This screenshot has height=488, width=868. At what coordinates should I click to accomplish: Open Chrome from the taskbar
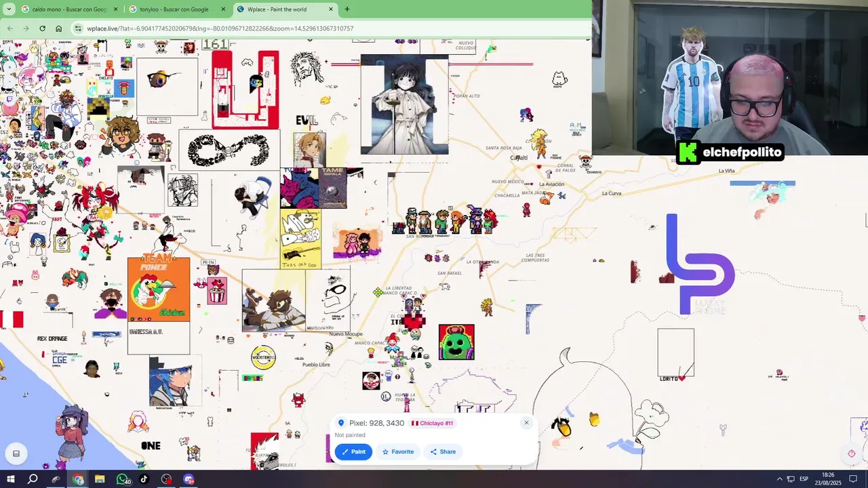tap(78, 479)
